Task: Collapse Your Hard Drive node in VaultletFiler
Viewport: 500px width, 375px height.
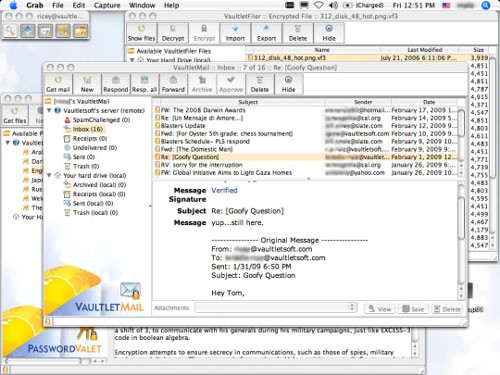Action: (x=132, y=60)
